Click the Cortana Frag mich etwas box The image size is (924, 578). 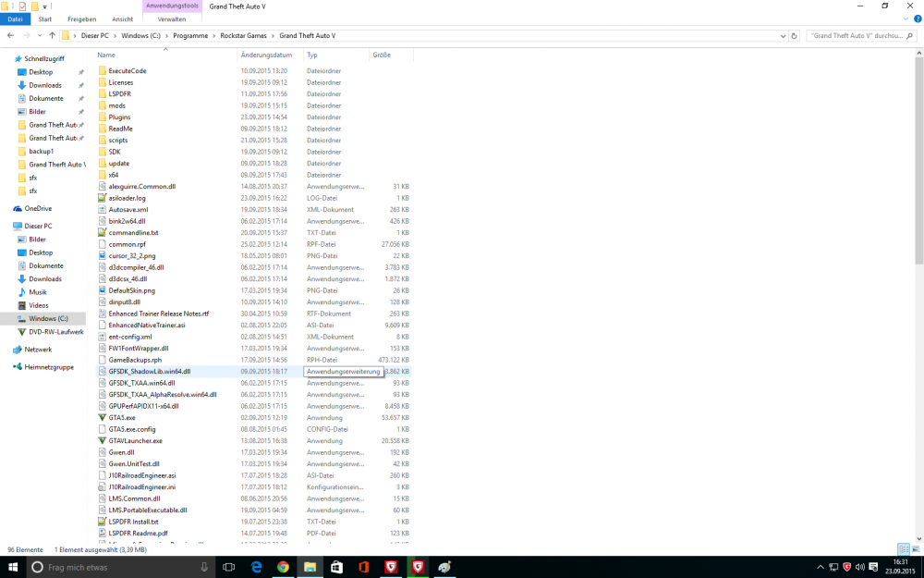(x=120, y=567)
